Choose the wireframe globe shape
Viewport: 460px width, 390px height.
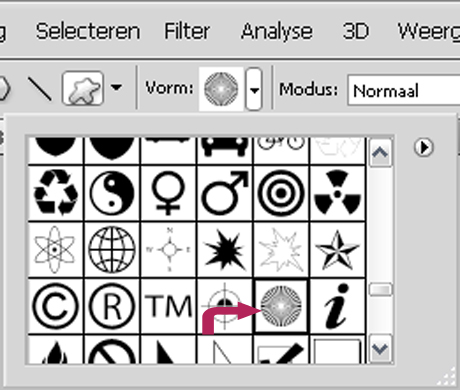[112, 249]
